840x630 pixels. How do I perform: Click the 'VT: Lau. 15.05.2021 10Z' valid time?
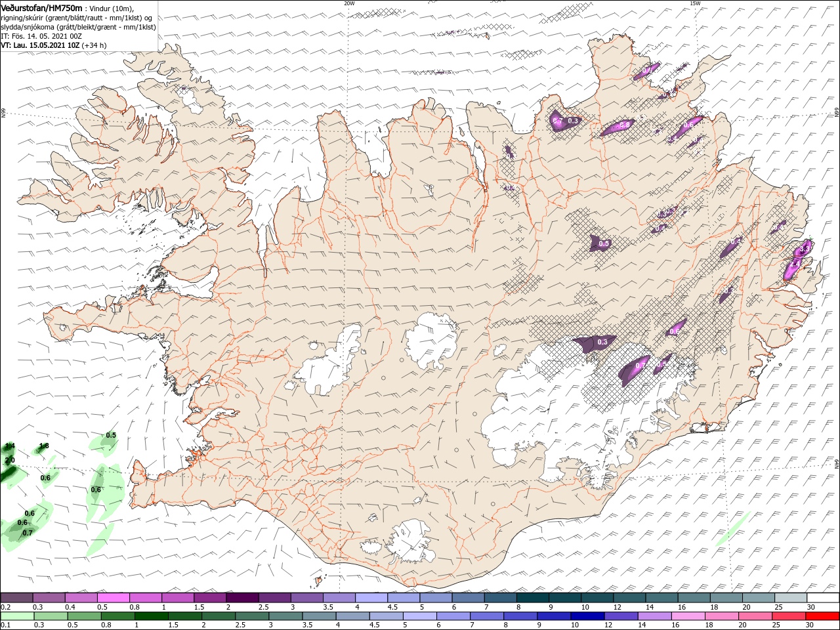tap(40, 45)
